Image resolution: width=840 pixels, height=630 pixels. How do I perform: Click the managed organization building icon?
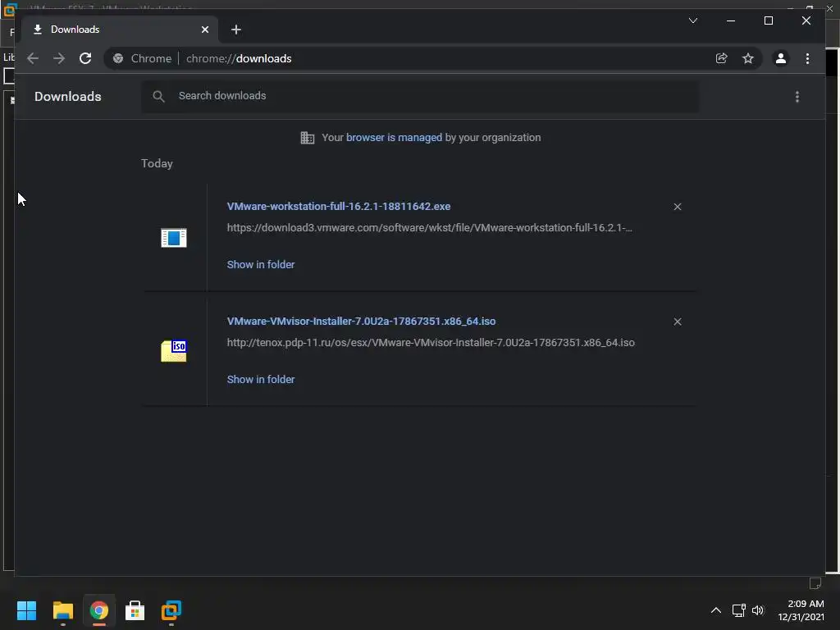tap(307, 138)
